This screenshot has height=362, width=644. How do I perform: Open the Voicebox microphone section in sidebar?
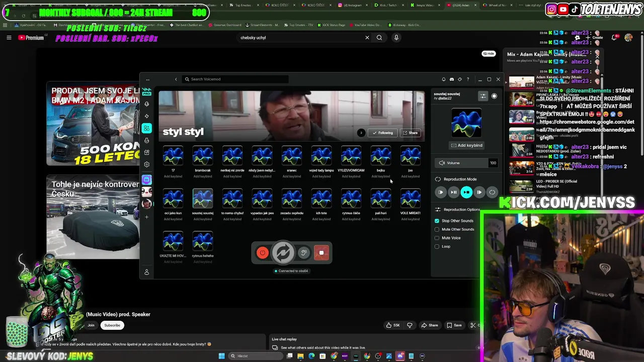pyautogui.click(x=146, y=104)
